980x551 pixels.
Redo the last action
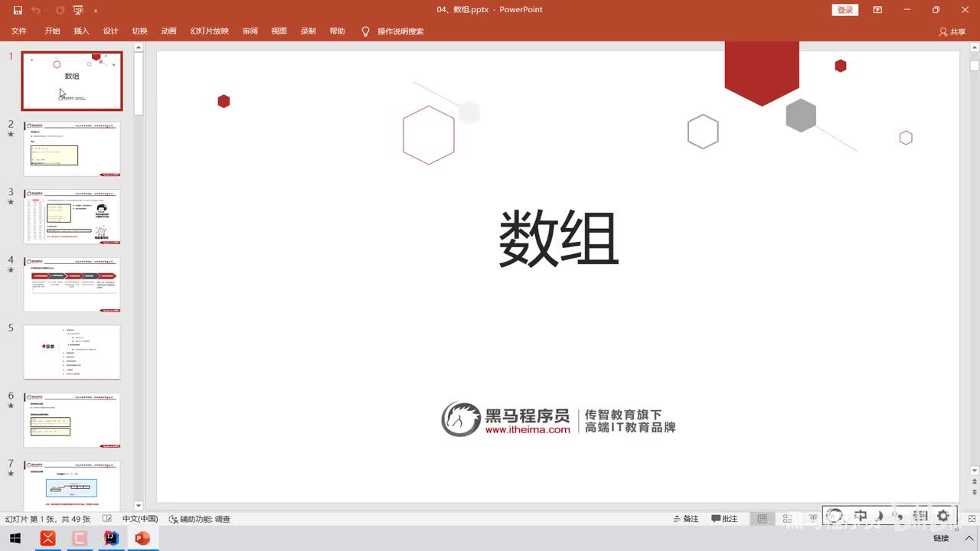[60, 10]
